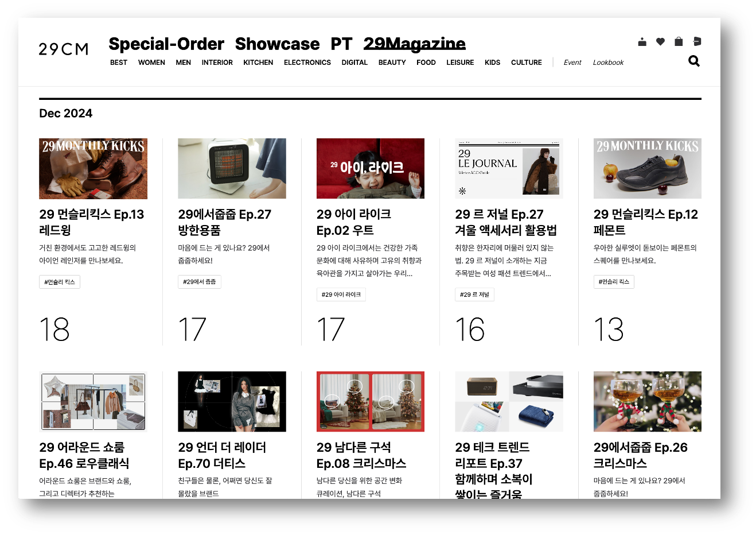Click the #29에서 줍줍 tag

click(x=200, y=282)
